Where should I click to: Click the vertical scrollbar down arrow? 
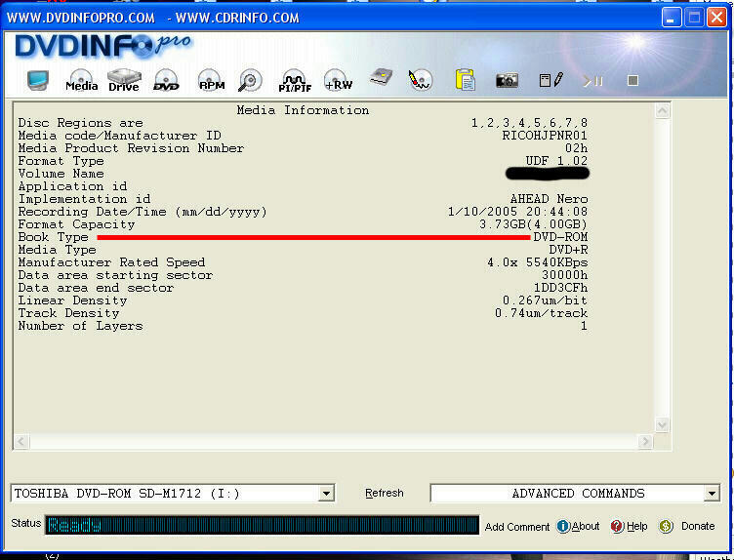click(x=662, y=424)
